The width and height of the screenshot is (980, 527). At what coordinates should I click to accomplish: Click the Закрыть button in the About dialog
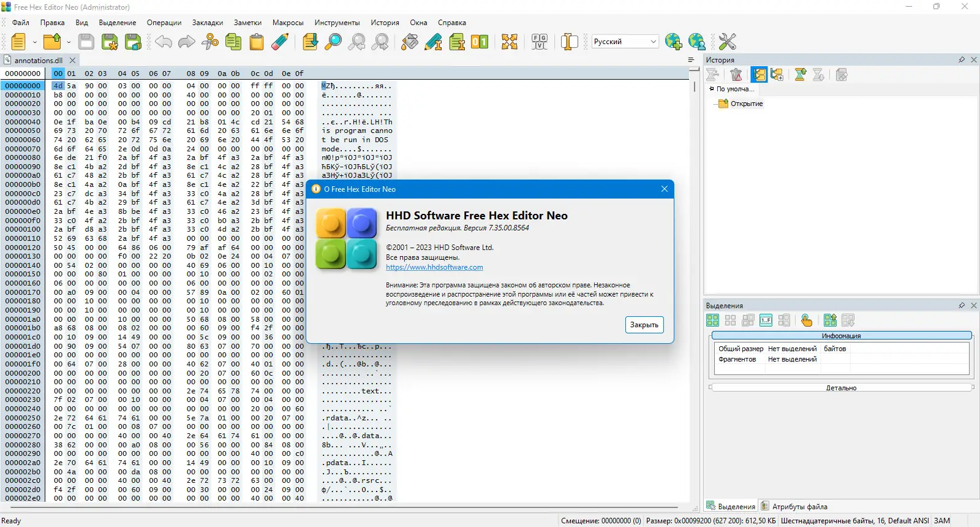tap(644, 325)
